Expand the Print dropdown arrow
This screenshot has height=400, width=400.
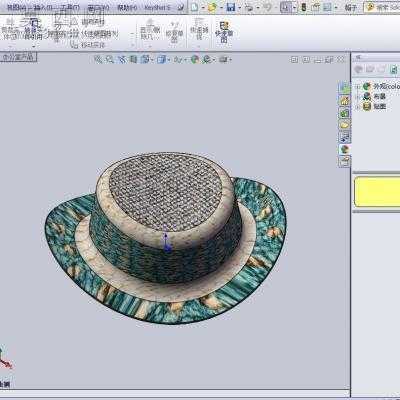click(x=257, y=7)
